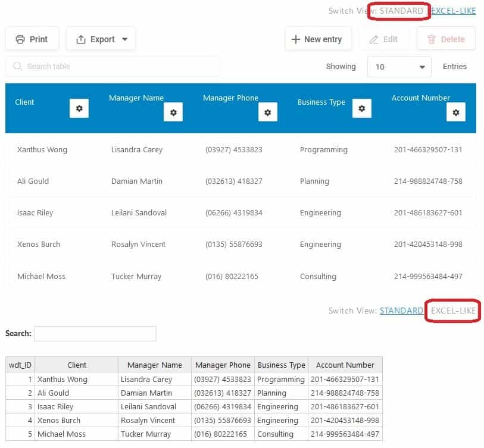This screenshot has width=484, height=448.
Task: Select the wdt_ID column header
Action: click(20, 365)
